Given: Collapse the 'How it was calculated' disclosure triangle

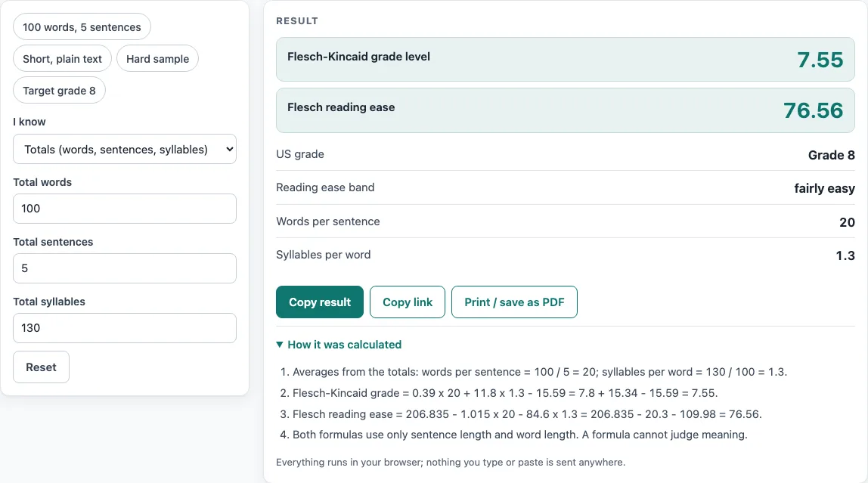Looking at the screenshot, I should click(x=280, y=345).
